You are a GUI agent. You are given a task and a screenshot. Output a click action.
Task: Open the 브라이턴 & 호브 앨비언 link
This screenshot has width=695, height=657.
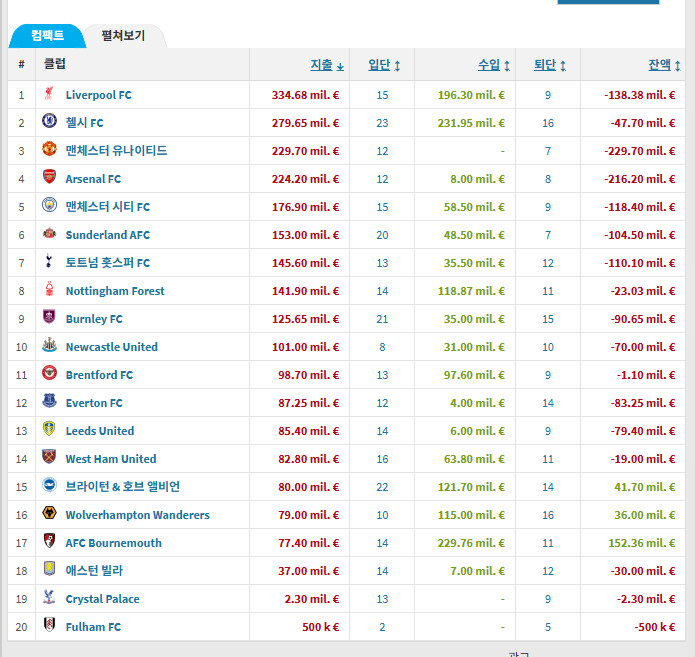click(x=123, y=487)
